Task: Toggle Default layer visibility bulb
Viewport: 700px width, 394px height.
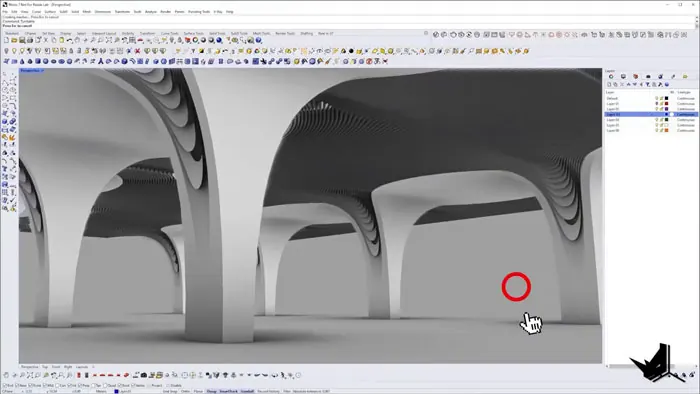Action: 657,98
